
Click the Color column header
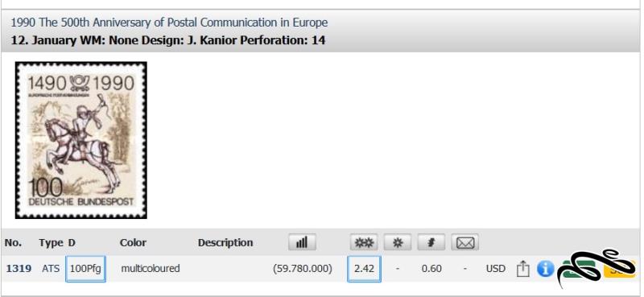coord(133,243)
